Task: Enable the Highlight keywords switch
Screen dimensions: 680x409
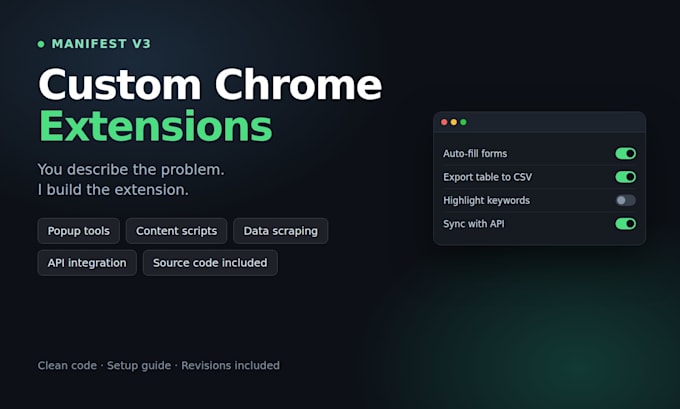Action: point(625,200)
